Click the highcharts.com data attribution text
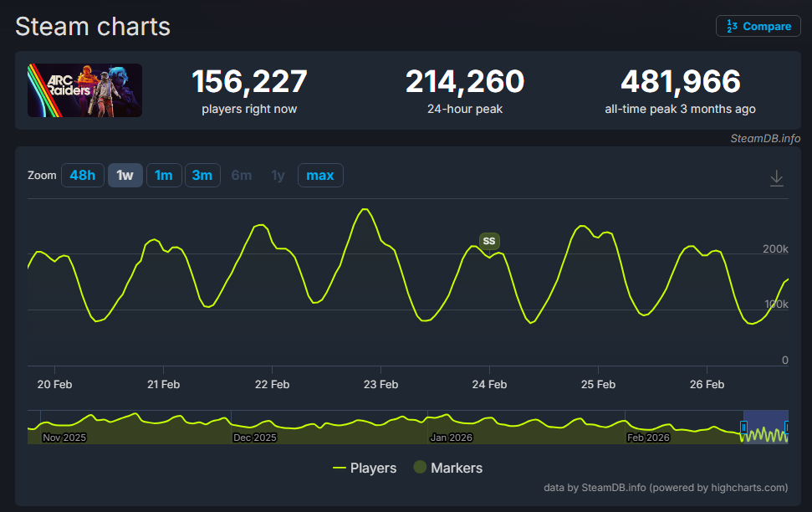The height and width of the screenshot is (512, 812). click(666, 488)
